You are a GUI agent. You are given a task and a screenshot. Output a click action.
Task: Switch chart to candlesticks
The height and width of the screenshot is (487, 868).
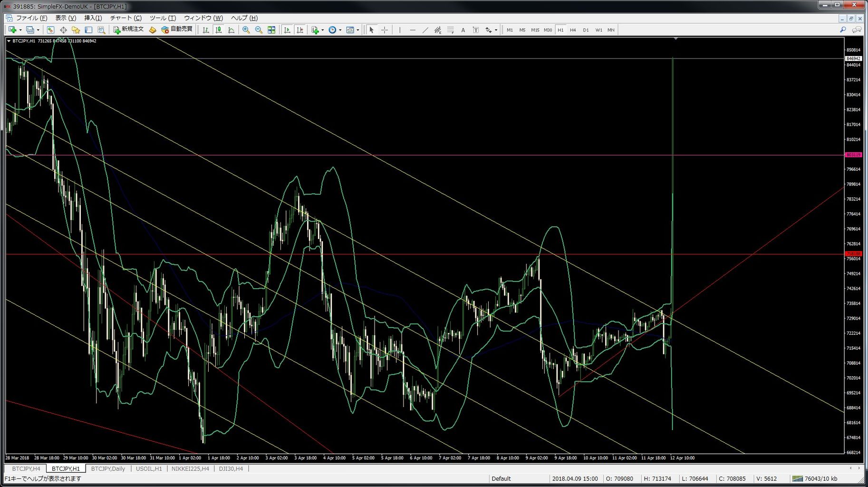tap(219, 30)
